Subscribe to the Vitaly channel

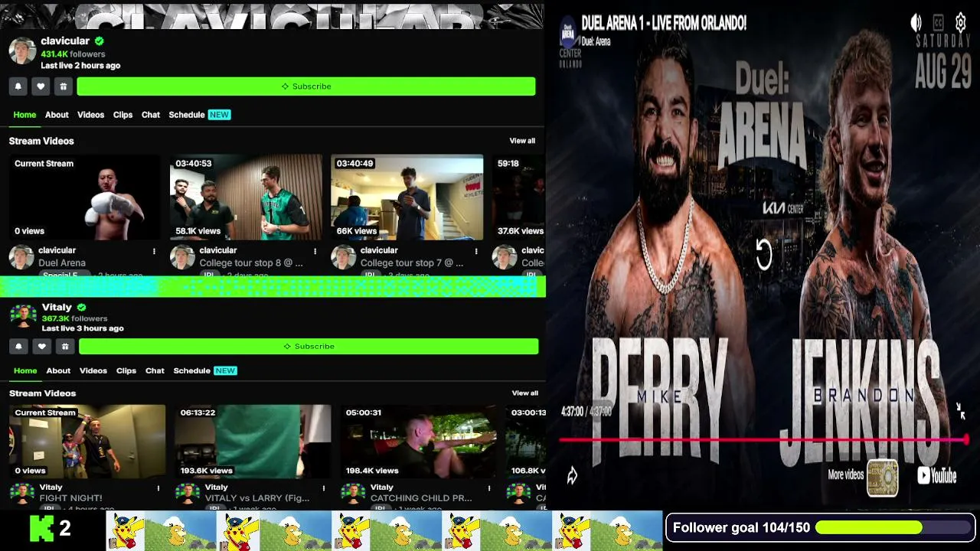(x=309, y=347)
